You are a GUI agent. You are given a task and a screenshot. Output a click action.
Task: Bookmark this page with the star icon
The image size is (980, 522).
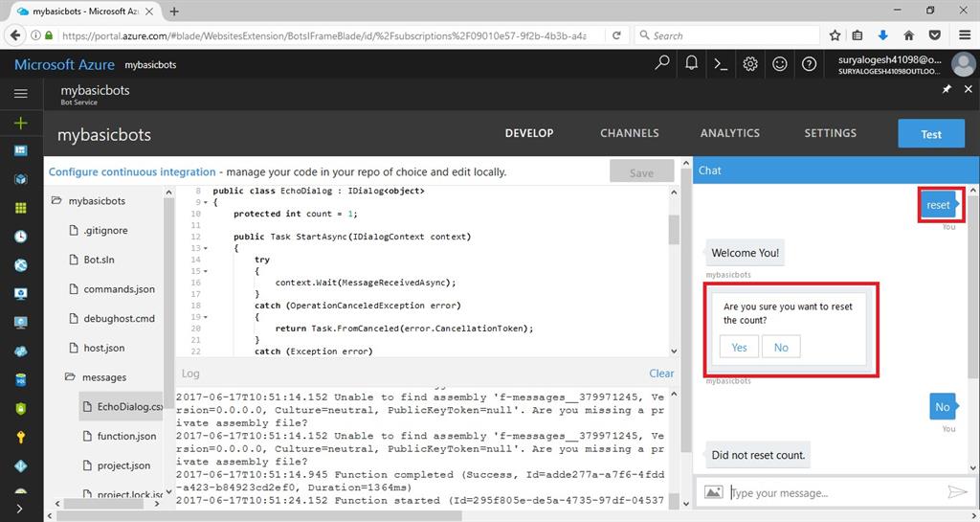coord(835,35)
